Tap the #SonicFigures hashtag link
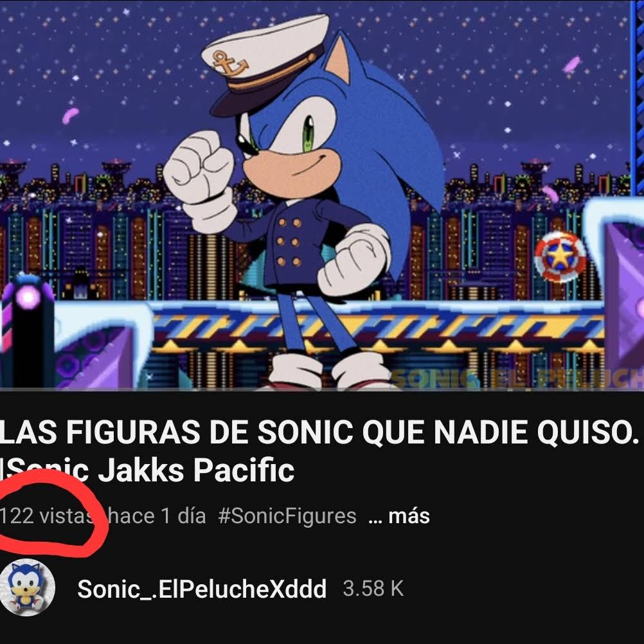The height and width of the screenshot is (644, 644). (287, 516)
